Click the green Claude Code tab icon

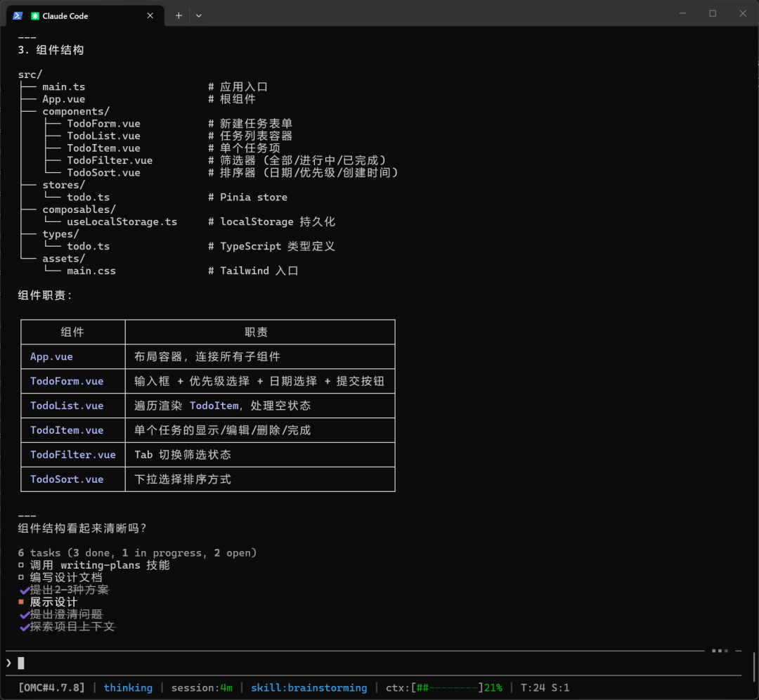coord(35,16)
